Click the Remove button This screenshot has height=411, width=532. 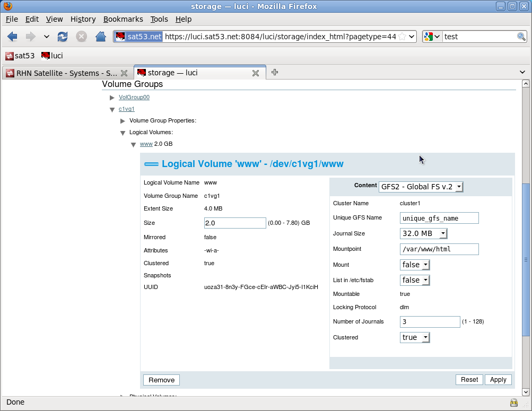click(161, 380)
